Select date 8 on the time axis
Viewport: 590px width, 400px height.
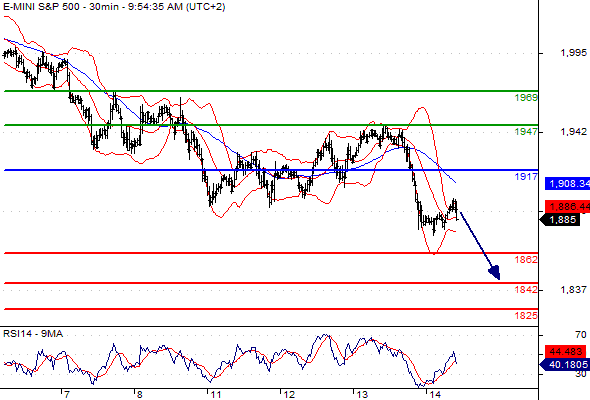tap(140, 395)
